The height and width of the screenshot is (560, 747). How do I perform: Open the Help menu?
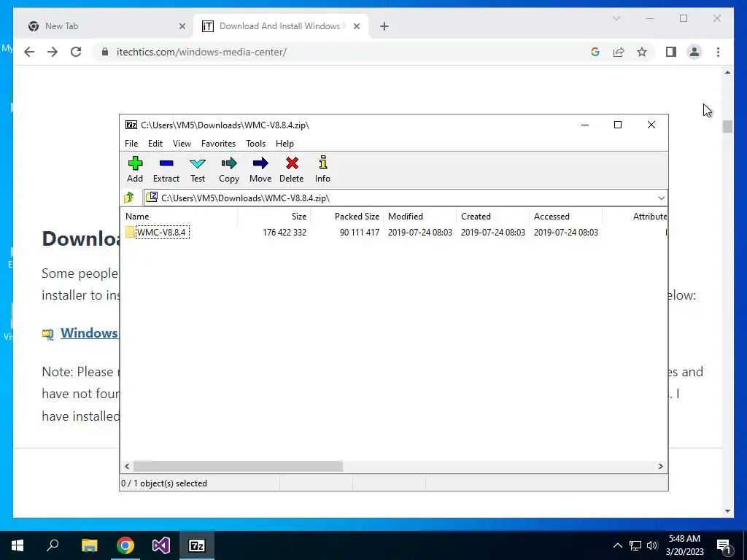285,144
